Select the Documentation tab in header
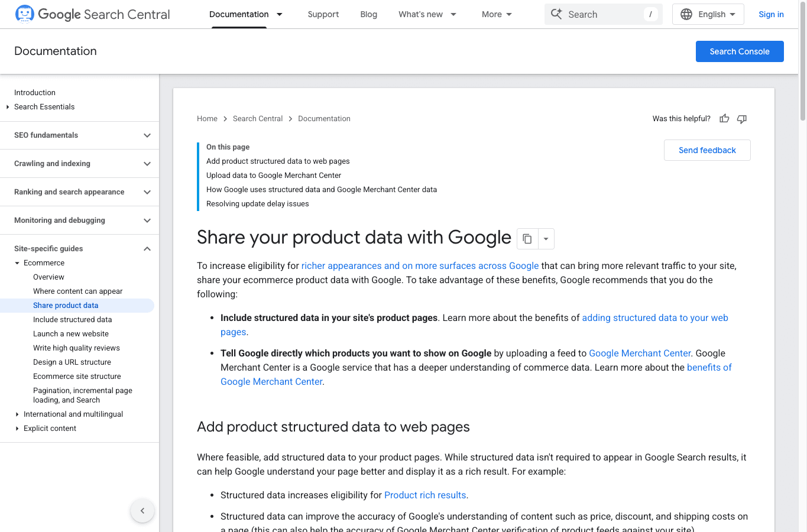This screenshot has height=532, width=807. coord(239,14)
